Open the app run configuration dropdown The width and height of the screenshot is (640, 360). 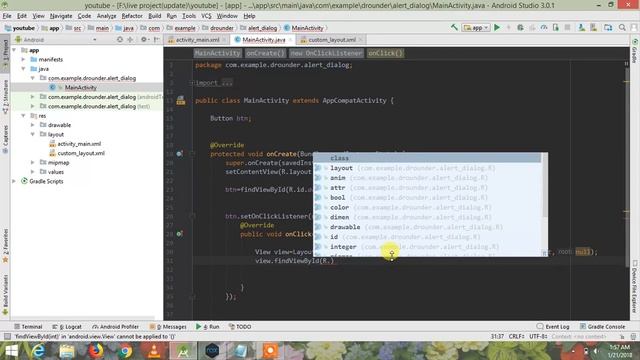tap(476, 28)
